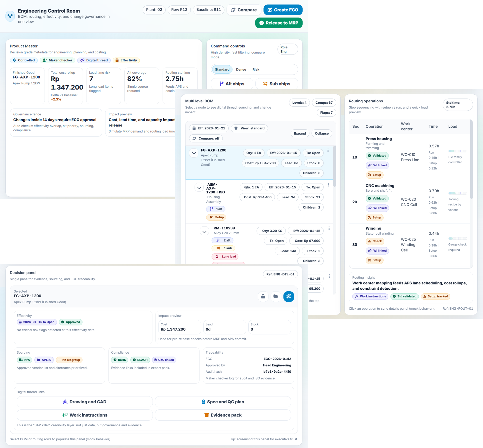Collapse the ASM-AXP-1200-HSG node chevron

click(x=199, y=188)
